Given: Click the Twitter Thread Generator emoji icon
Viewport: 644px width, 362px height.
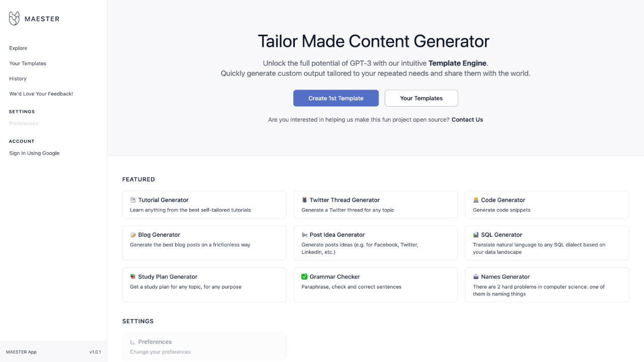Looking at the screenshot, I should click(x=304, y=200).
